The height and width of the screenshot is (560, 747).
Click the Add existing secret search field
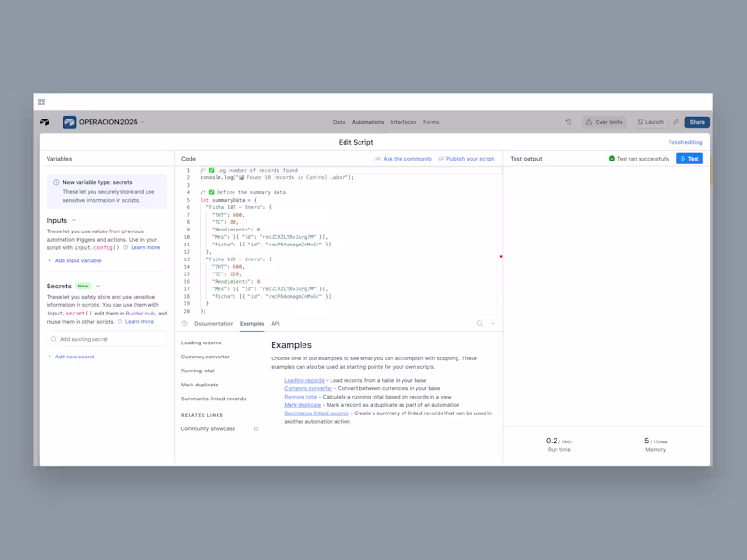tap(107, 339)
